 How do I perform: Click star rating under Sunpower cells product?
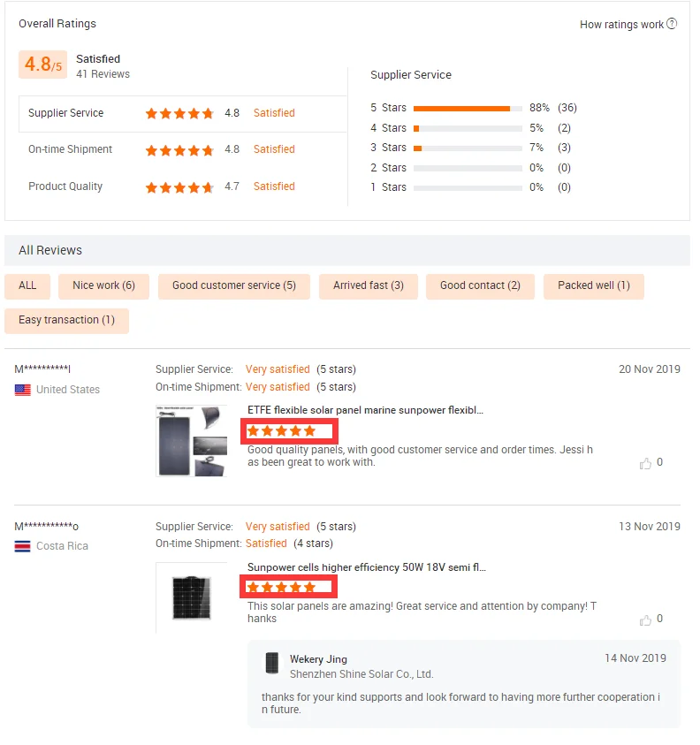pos(281,588)
